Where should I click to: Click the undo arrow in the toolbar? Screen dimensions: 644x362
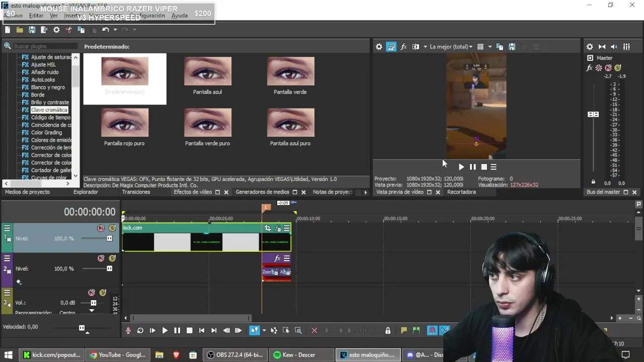[105, 30]
